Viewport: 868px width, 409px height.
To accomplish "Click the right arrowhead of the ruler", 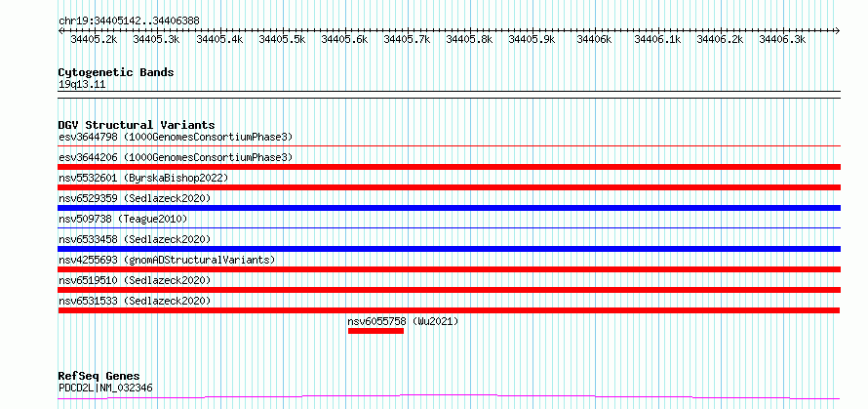I will (838, 30).
